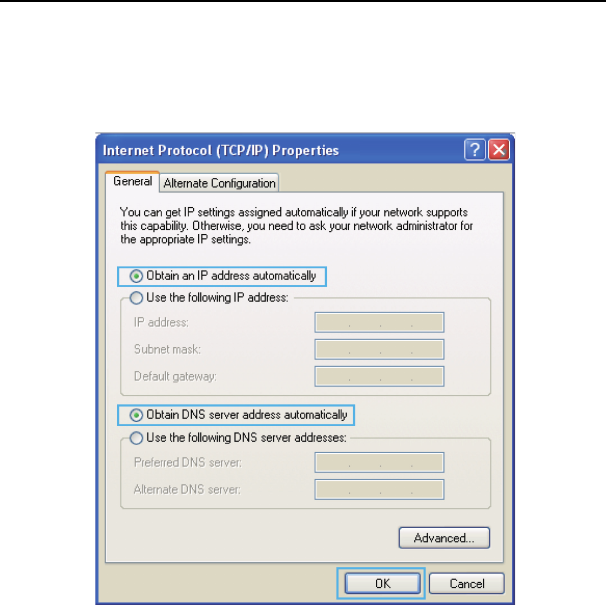Click the IP settings description paragraph
606x605 pixels.
click(x=296, y=226)
